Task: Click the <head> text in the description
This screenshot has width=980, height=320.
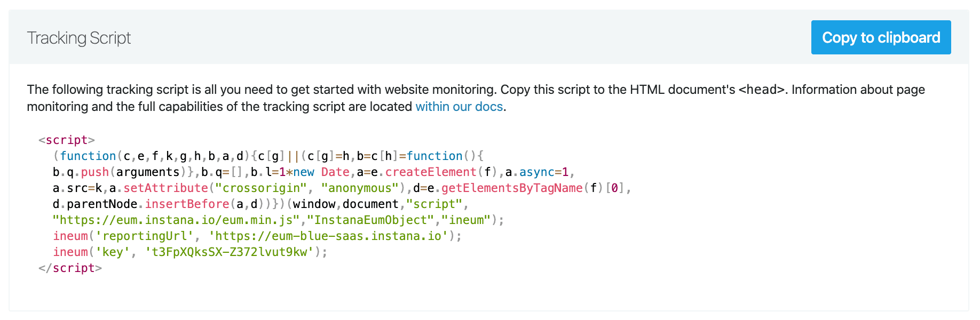Action: click(762, 90)
